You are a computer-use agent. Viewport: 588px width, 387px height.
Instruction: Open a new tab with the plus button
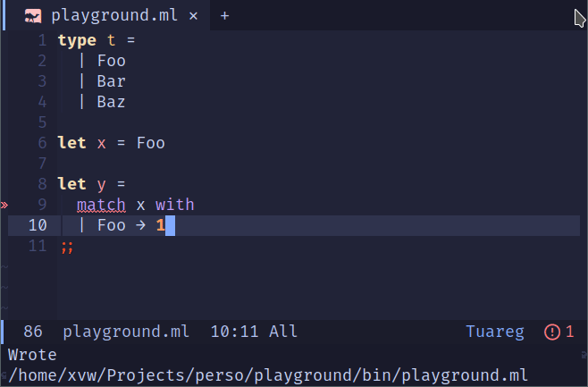click(224, 16)
